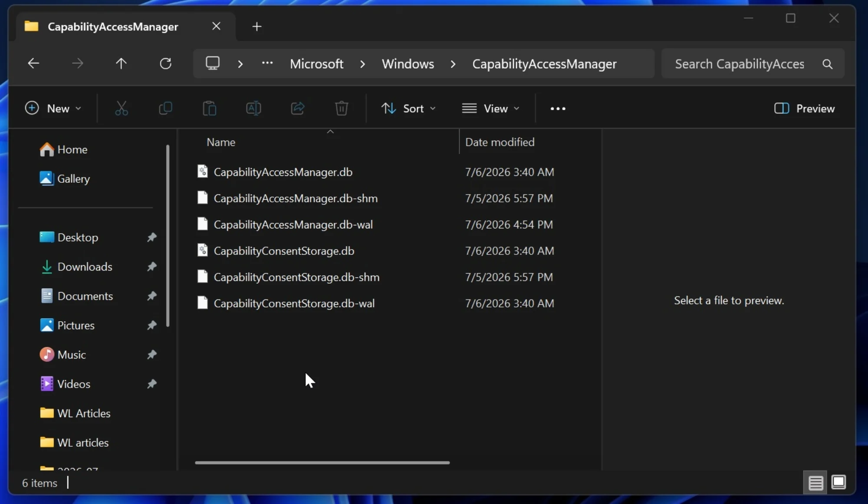Viewport: 868px width, 504px height.
Task: Click the Microsoft breadcrumb
Action: pyautogui.click(x=316, y=64)
